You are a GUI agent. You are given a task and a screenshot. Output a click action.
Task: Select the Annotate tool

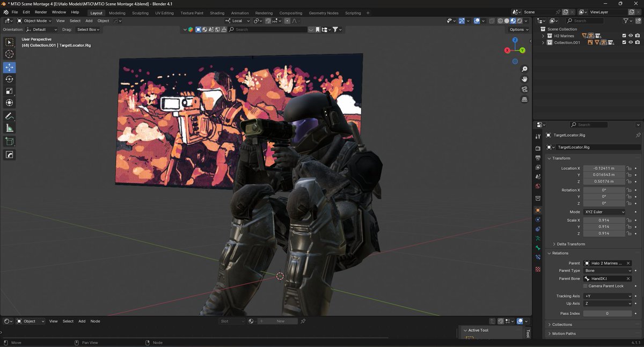pos(10,116)
